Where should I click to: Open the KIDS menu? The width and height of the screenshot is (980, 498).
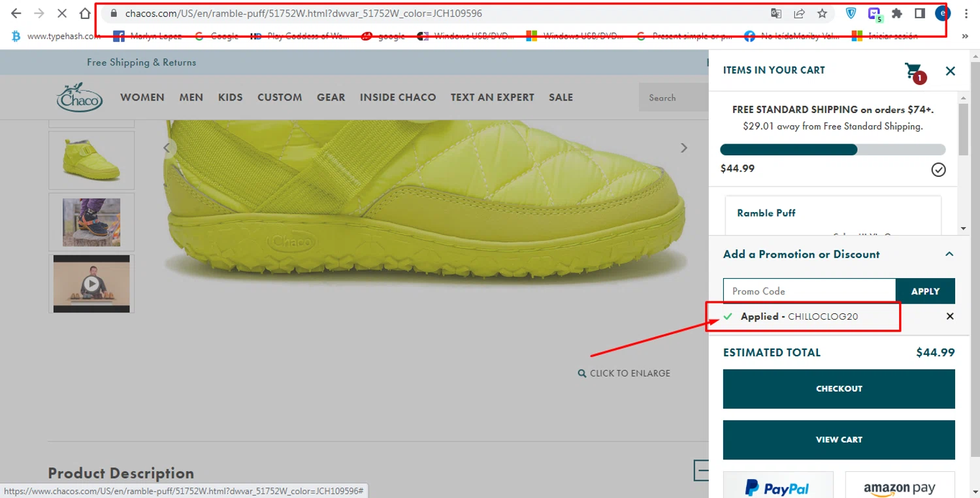click(231, 97)
